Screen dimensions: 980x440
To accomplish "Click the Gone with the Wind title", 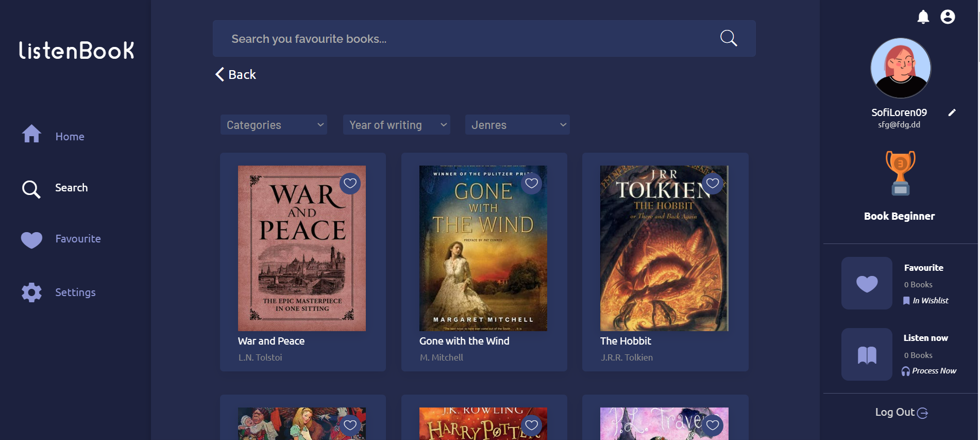I will click(x=464, y=341).
